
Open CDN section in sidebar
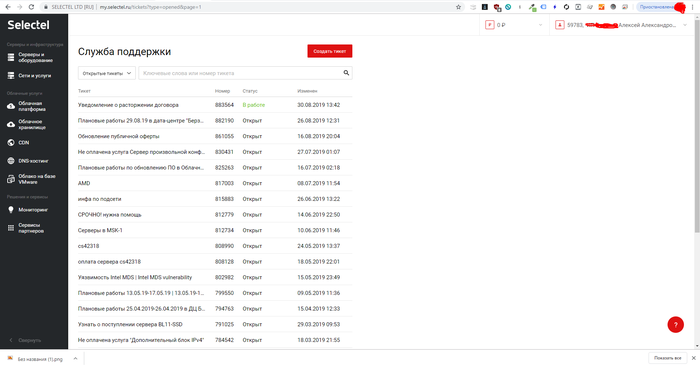point(18,142)
